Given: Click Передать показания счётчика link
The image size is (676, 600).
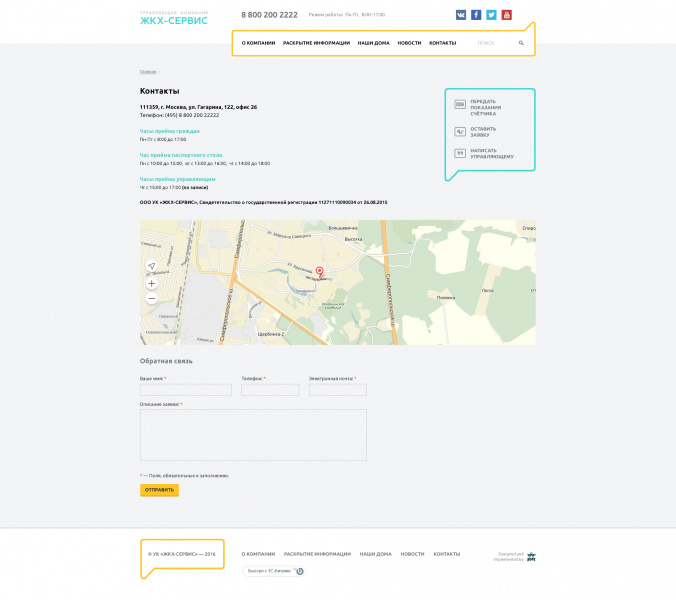Looking at the screenshot, I should pyautogui.click(x=486, y=108).
